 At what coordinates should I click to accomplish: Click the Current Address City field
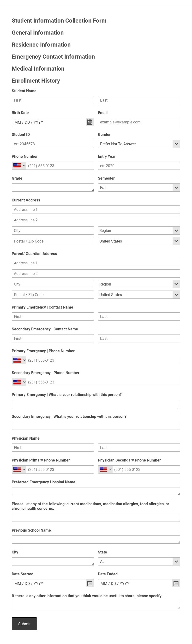53,231
